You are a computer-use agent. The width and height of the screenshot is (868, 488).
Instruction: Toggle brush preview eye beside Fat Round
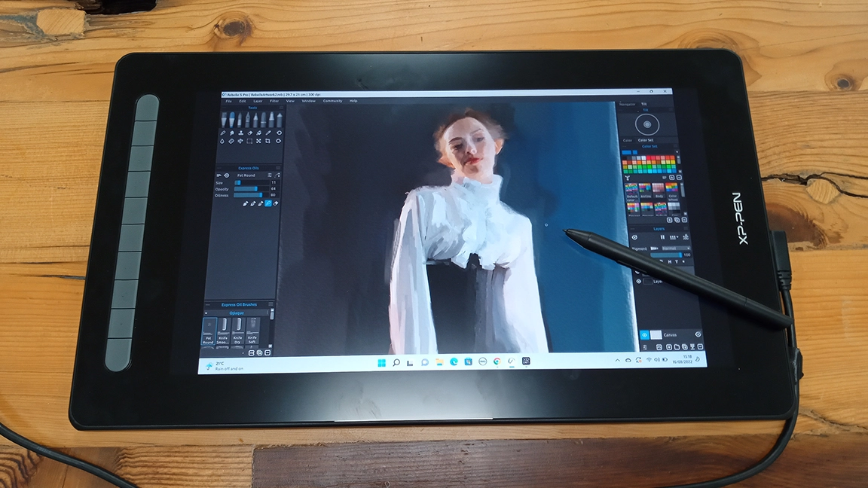coord(226,175)
